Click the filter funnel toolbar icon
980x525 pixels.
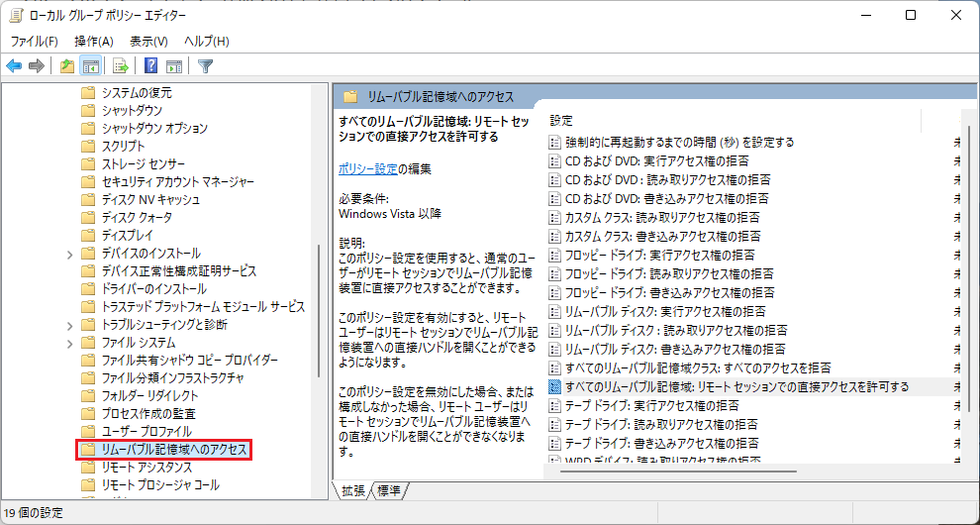tap(205, 66)
